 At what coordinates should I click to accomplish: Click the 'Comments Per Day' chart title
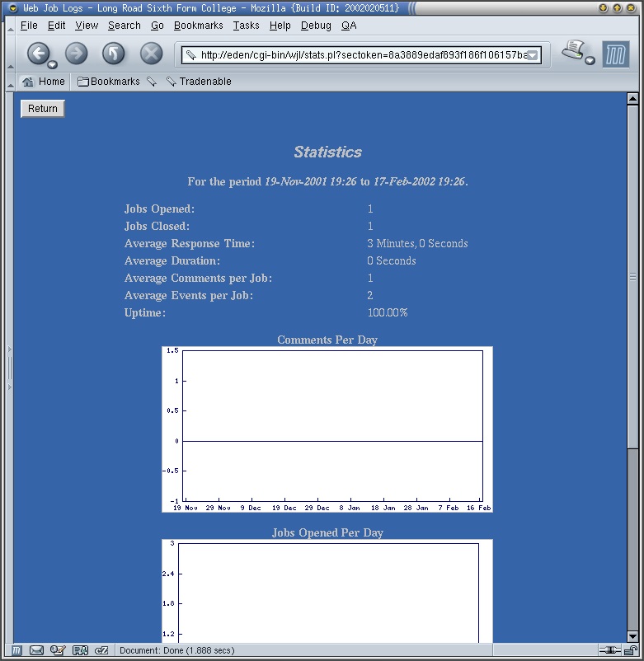[327, 340]
